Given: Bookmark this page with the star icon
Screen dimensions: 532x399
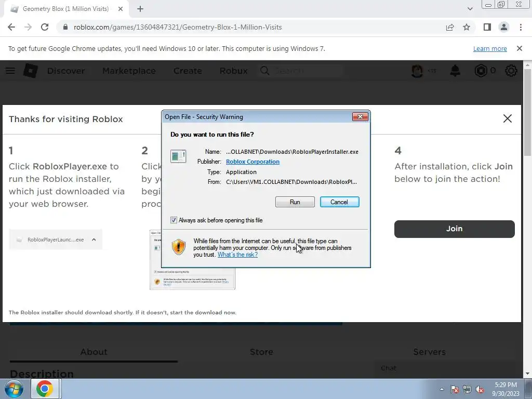Looking at the screenshot, I should pos(467,27).
